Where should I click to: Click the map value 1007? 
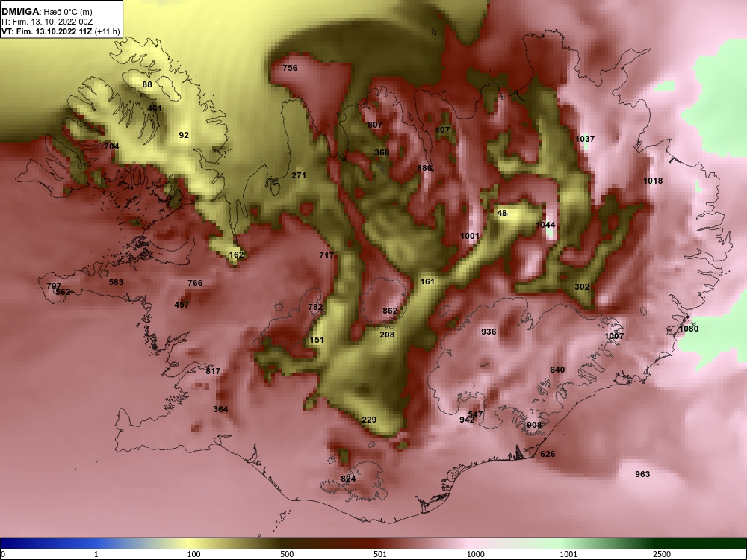click(614, 336)
